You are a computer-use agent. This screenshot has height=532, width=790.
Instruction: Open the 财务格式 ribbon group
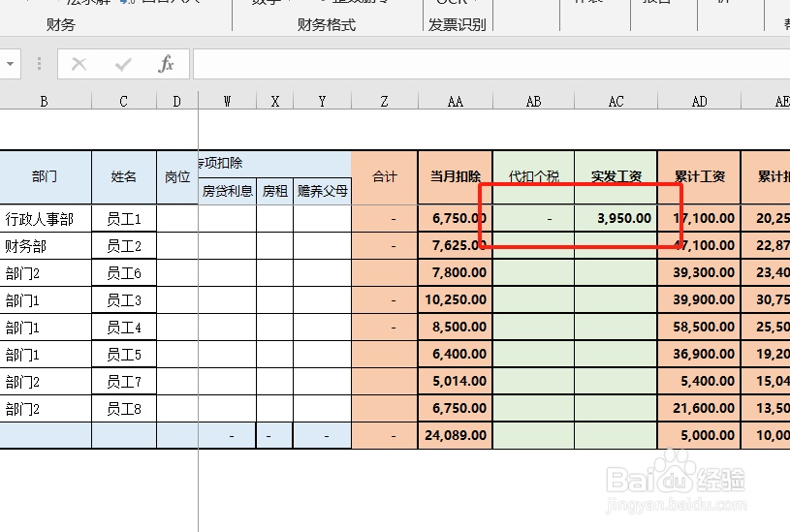point(326,24)
